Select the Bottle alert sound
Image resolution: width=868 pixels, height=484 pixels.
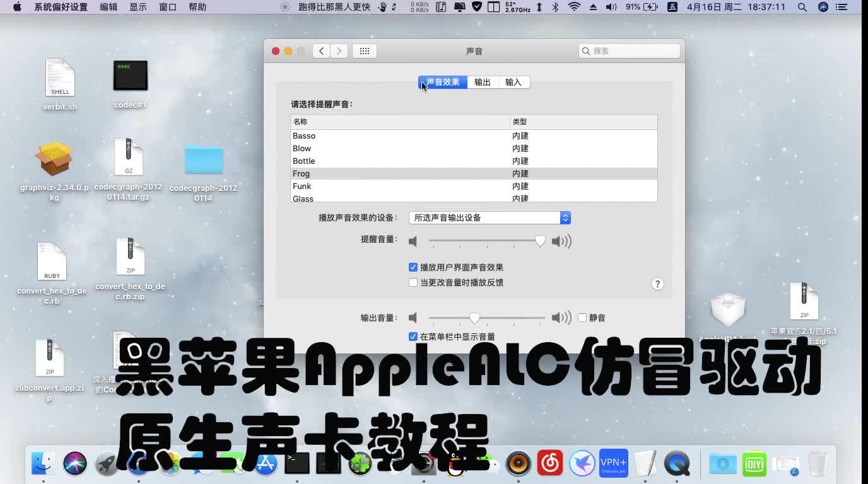474,161
